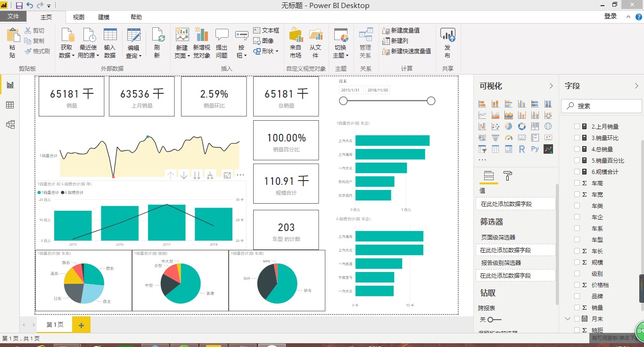Screen dimensions: 644x347
Task: Tick the 5.销量百分比 field checkbox
Action: pyautogui.click(x=577, y=160)
